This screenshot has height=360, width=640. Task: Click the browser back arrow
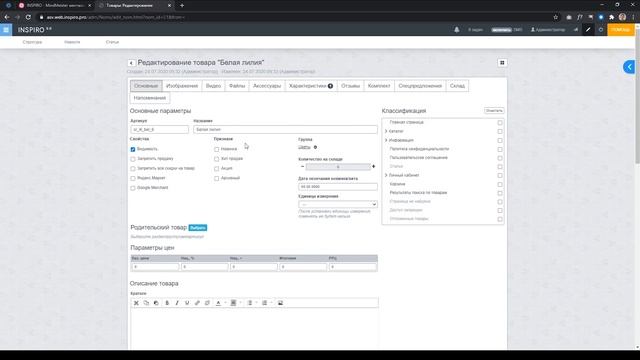[x=7, y=17]
